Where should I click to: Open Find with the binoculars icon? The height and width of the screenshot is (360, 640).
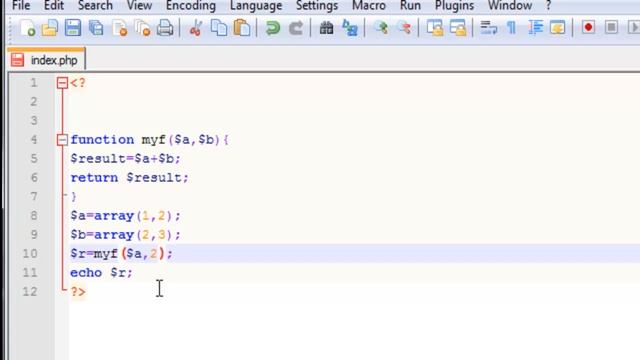326,28
